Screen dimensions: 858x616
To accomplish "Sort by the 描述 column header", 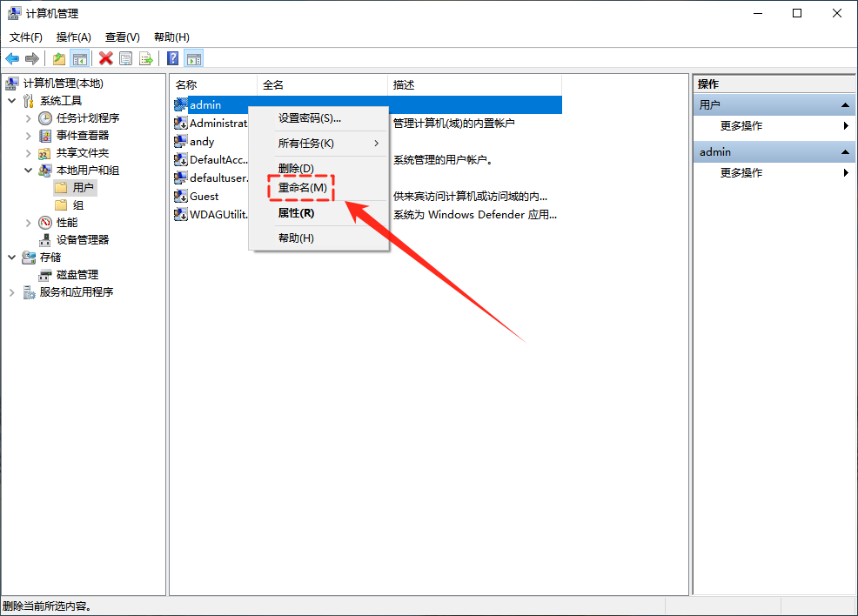I will 404,84.
